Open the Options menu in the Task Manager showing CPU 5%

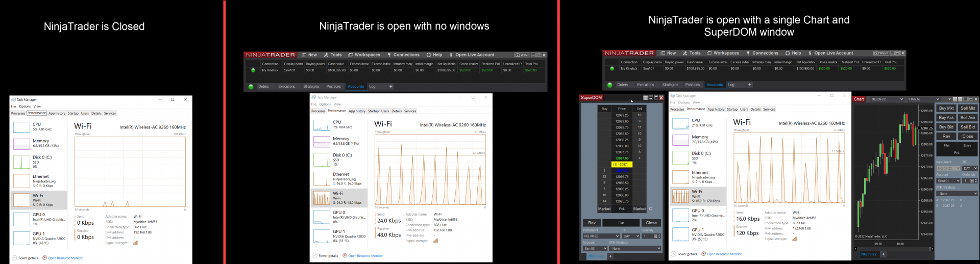point(24,107)
